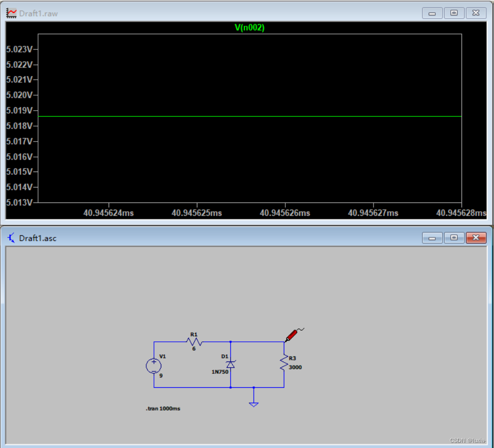Click the 5.019V axis label
Viewport: 494px width, 448px height.
pyautogui.click(x=19, y=111)
